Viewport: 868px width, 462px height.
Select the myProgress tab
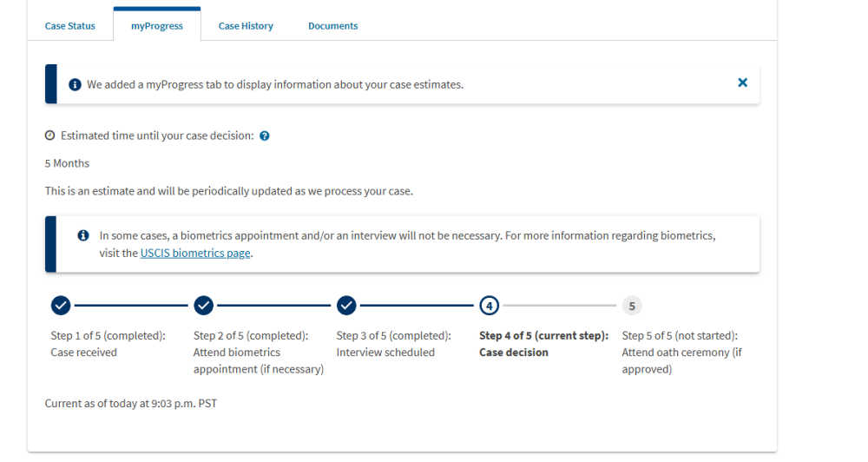click(x=157, y=26)
